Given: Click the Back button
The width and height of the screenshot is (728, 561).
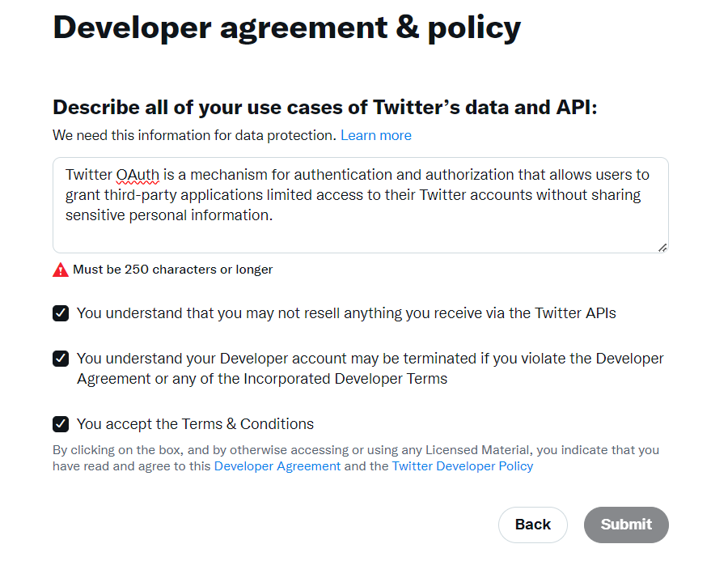Looking at the screenshot, I should 533,525.
